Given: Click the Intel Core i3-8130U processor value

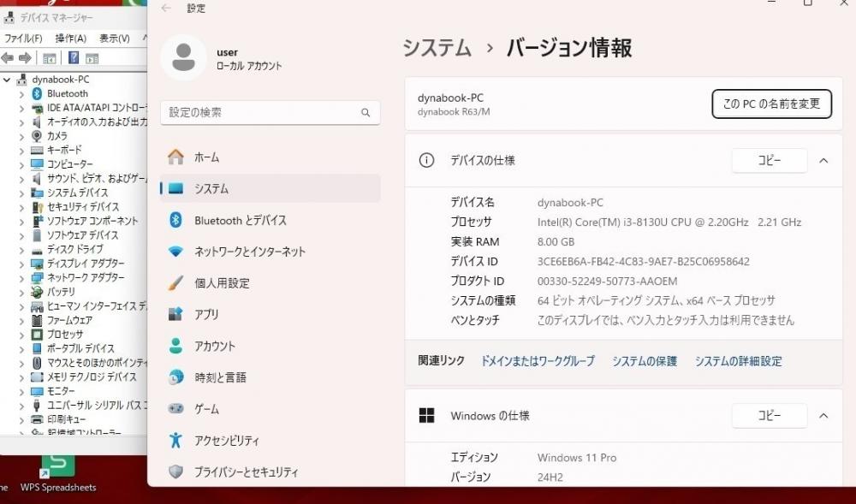Looking at the screenshot, I should (669, 222).
